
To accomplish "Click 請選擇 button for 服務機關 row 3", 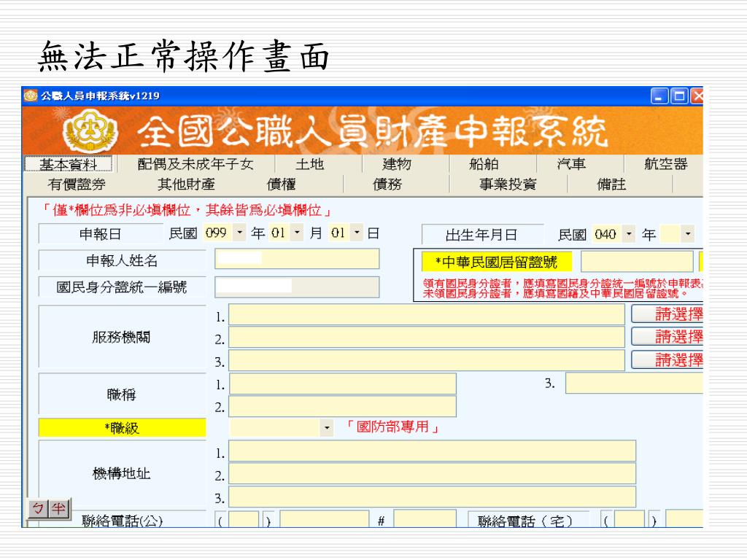I will 667,360.
